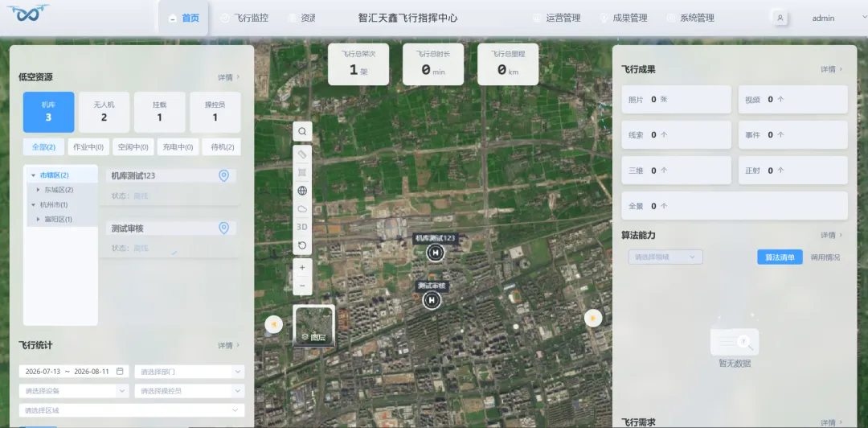Click the 正射 results card
The image size is (868, 428).
click(x=792, y=171)
